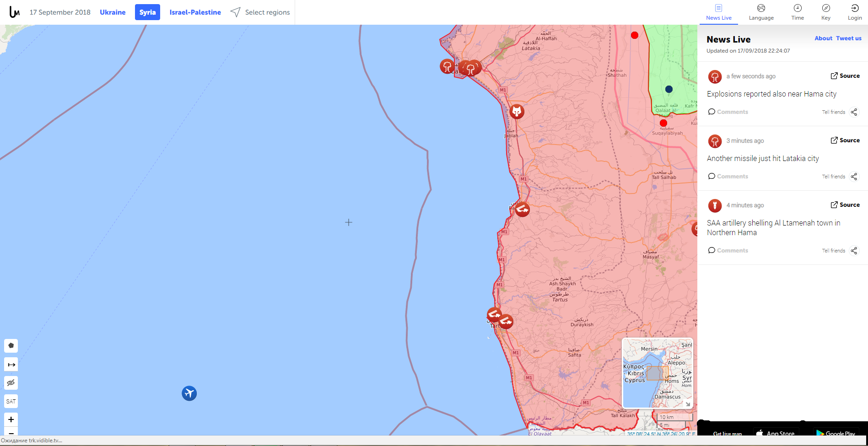Click the Safita town label on map
The height and width of the screenshot is (446, 868).
pyautogui.click(x=574, y=352)
